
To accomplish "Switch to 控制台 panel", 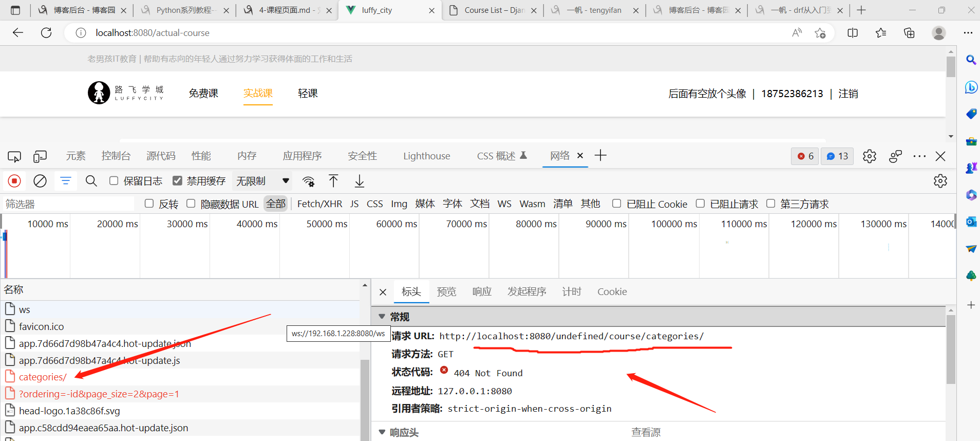I will point(116,156).
